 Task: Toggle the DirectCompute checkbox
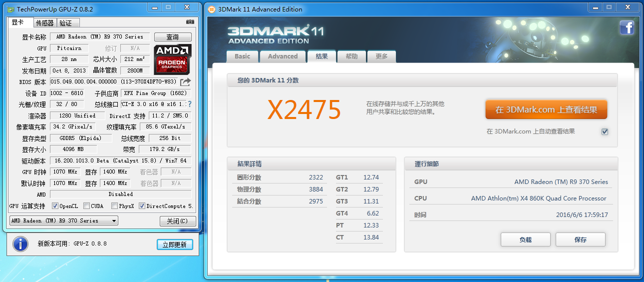pyautogui.click(x=142, y=206)
